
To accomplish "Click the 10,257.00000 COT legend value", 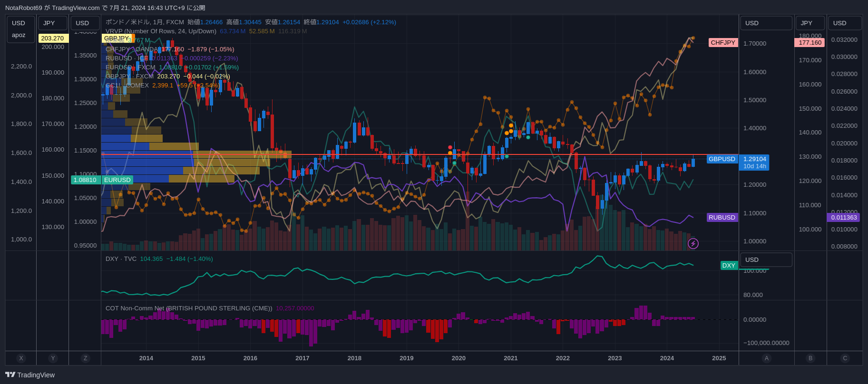I will coord(295,308).
